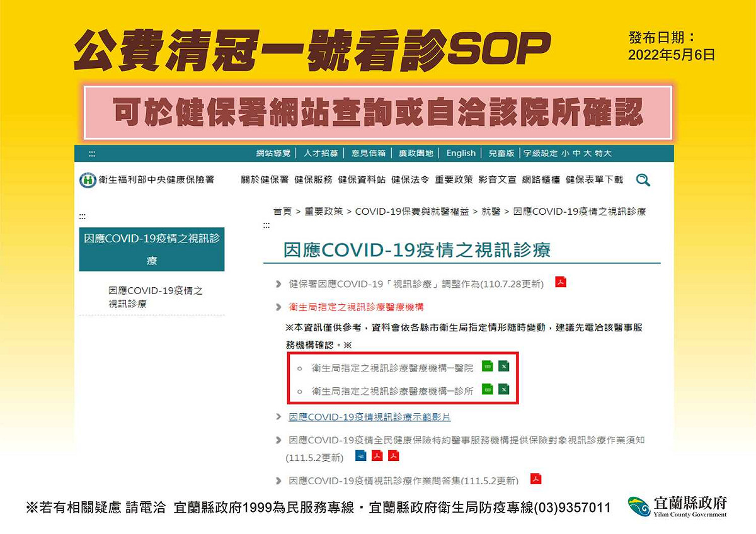Click the ::: anchor in teal top bar
The image size is (756, 534).
[92, 154]
